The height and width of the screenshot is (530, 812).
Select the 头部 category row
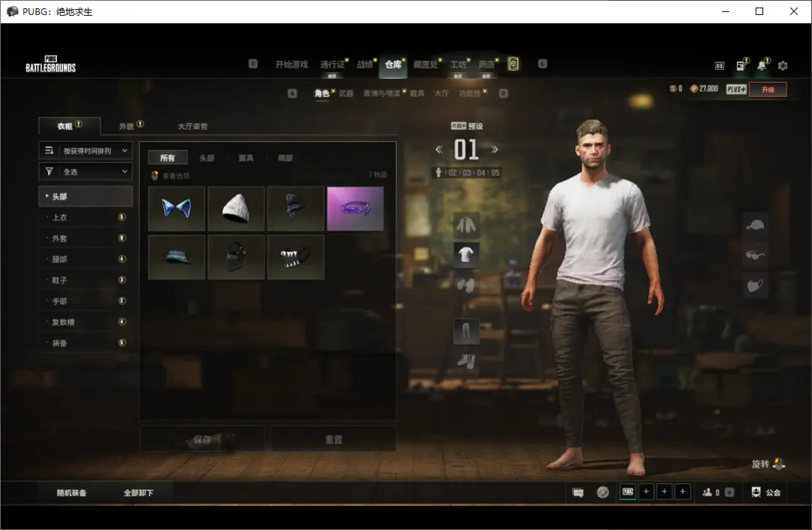point(86,196)
